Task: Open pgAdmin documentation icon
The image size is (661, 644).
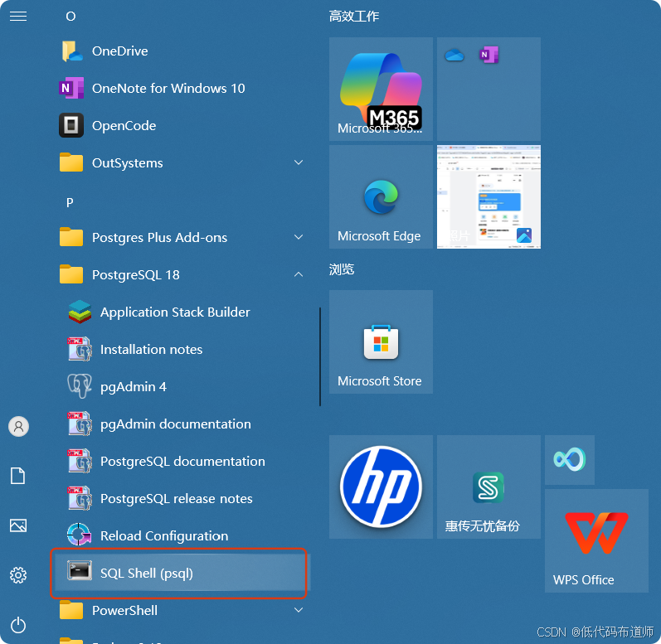Action: coord(80,424)
